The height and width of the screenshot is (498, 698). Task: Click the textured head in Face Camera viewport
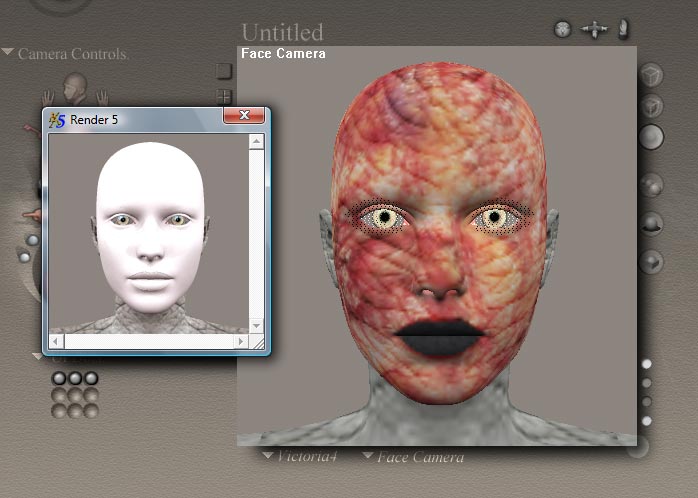click(438, 234)
